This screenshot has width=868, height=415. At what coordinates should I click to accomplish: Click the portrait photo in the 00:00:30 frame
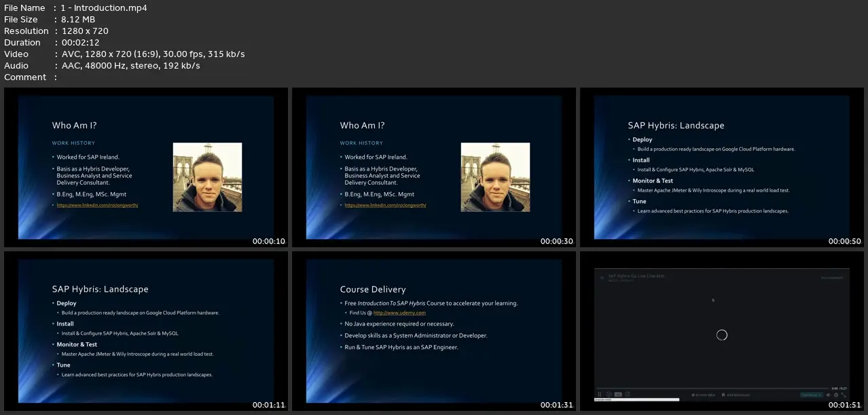coord(495,177)
